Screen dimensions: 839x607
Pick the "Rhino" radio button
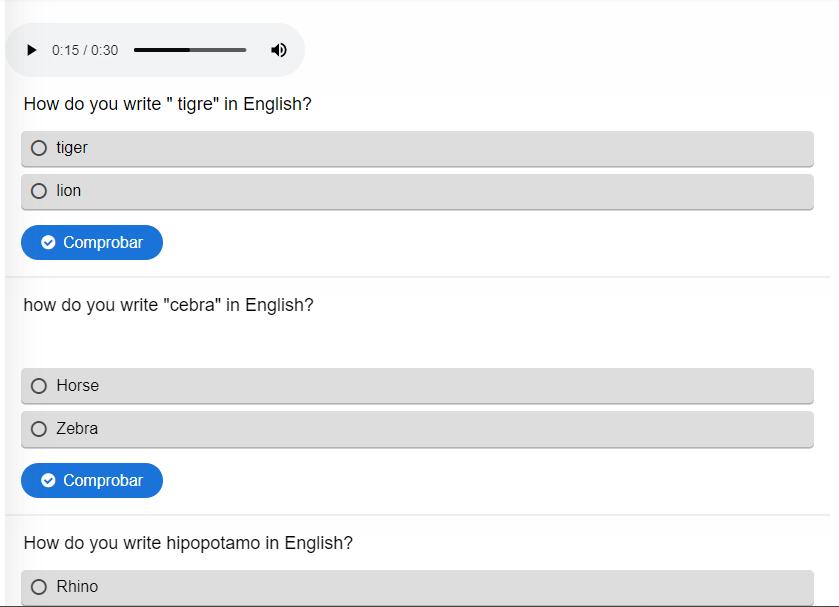[x=39, y=587]
